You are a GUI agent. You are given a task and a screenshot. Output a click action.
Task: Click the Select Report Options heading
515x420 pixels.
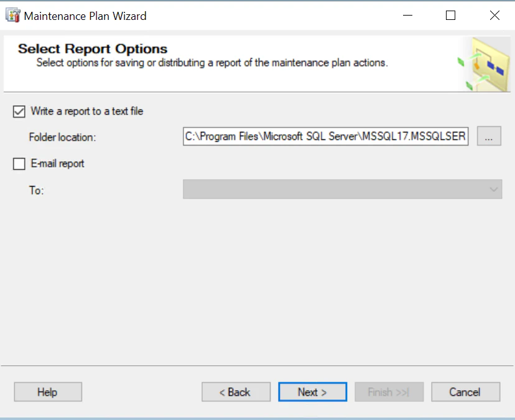pyautogui.click(x=93, y=49)
